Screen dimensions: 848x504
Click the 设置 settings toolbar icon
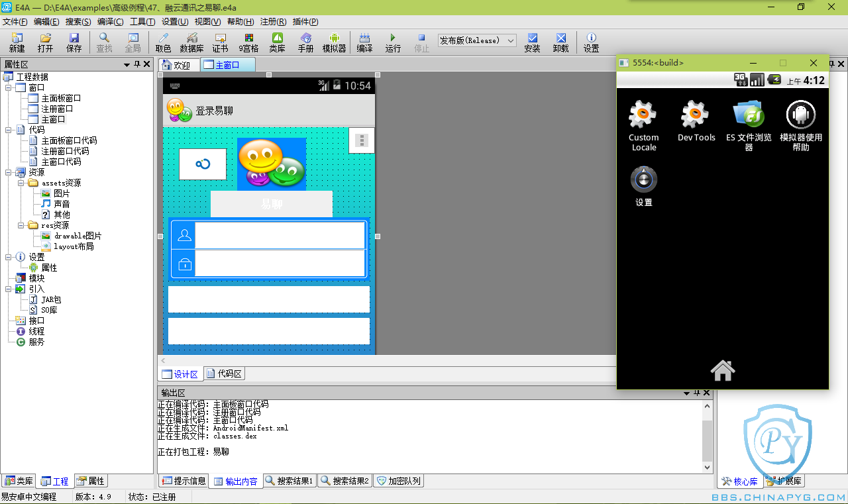(x=591, y=42)
